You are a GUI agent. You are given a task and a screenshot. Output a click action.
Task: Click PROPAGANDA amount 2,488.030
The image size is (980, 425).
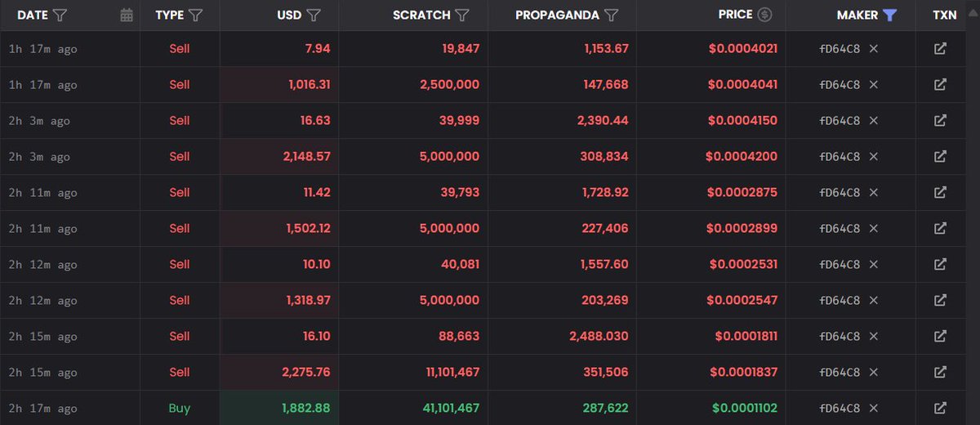click(599, 337)
